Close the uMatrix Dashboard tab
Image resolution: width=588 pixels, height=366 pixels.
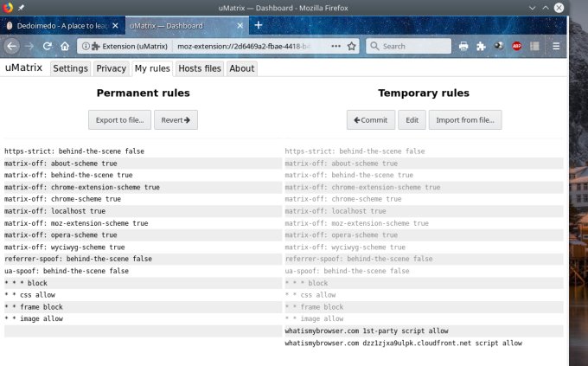[240, 26]
